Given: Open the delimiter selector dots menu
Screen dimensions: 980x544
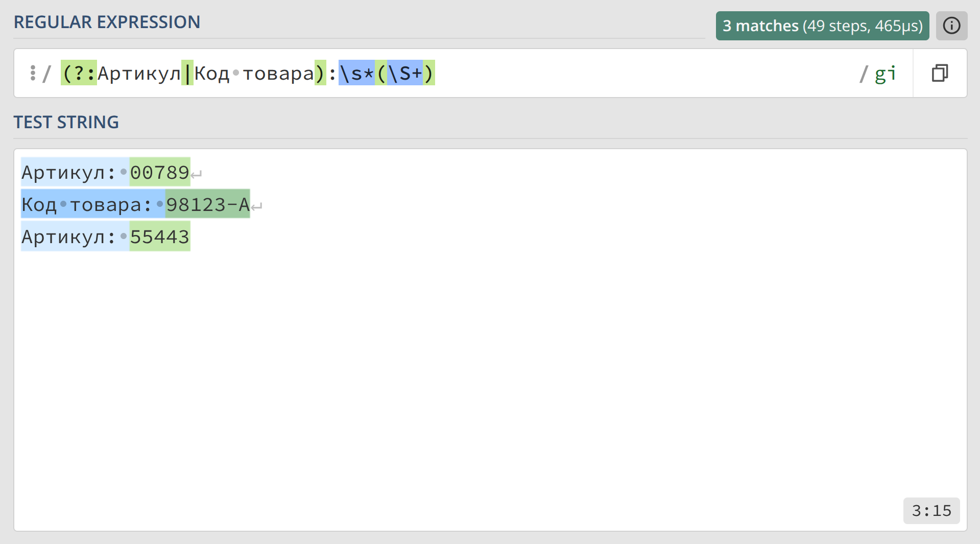Looking at the screenshot, I should click(x=33, y=73).
